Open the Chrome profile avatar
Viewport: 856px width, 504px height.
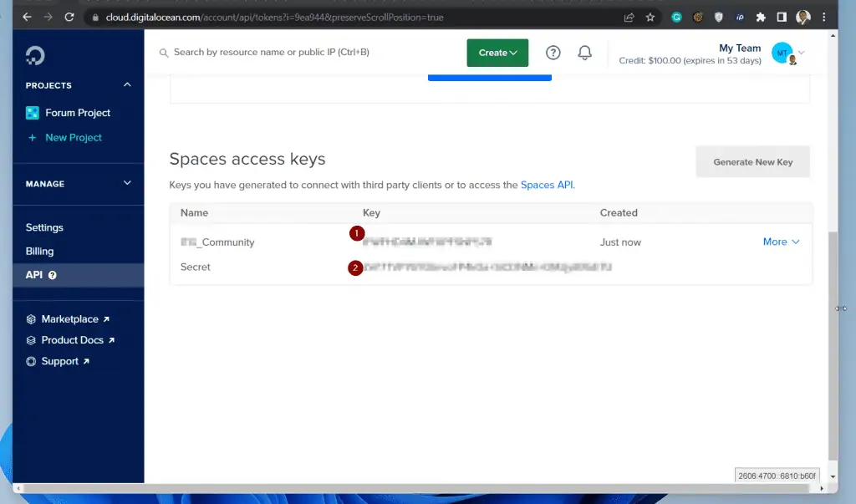click(803, 18)
